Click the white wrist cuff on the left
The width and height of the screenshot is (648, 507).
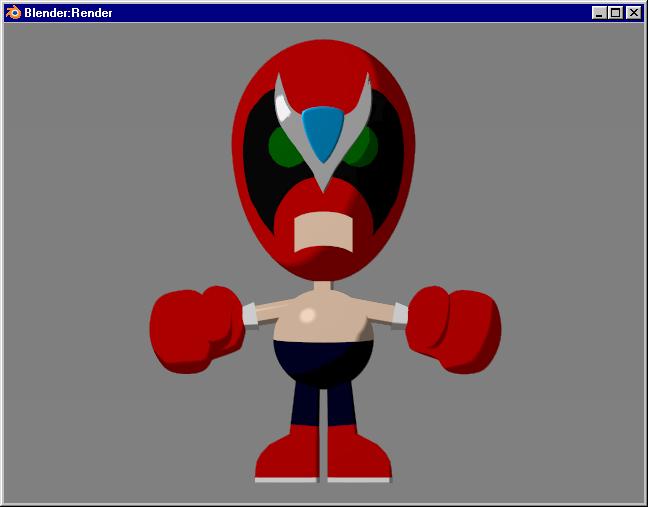(x=250, y=313)
